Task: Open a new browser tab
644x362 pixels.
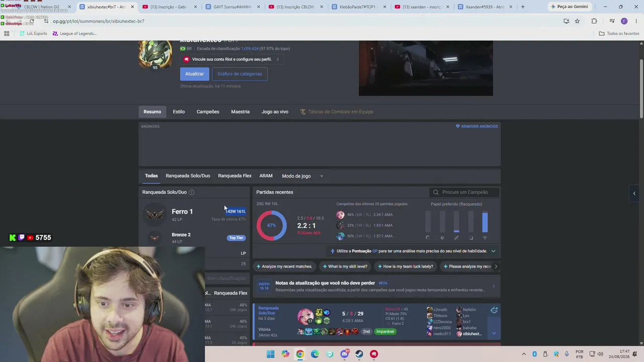Action: pos(523,7)
